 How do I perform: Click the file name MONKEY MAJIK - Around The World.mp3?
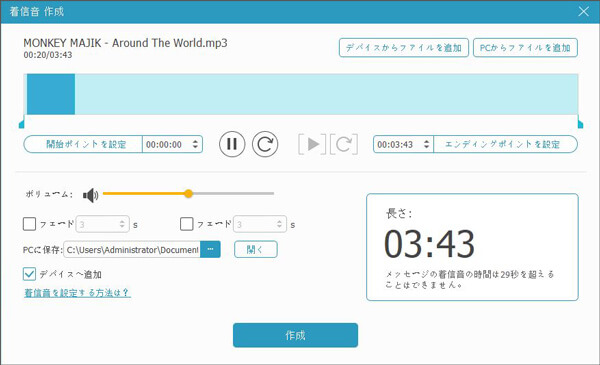click(126, 43)
